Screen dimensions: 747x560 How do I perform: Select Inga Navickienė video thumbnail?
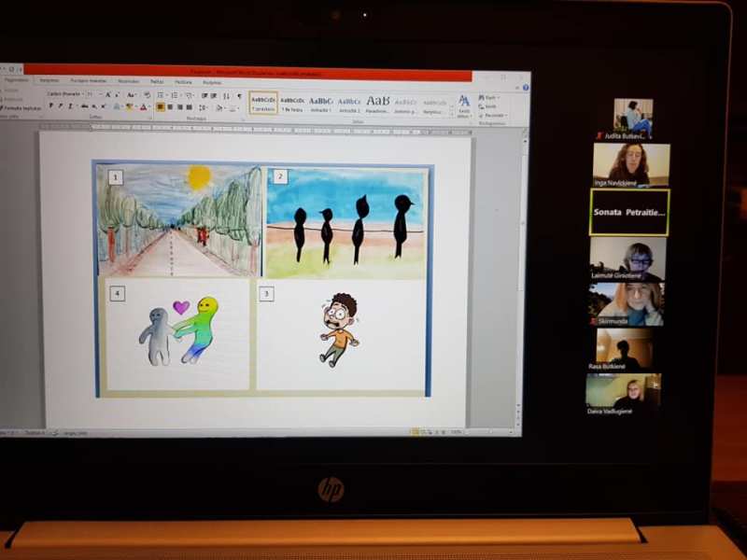click(x=631, y=165)
